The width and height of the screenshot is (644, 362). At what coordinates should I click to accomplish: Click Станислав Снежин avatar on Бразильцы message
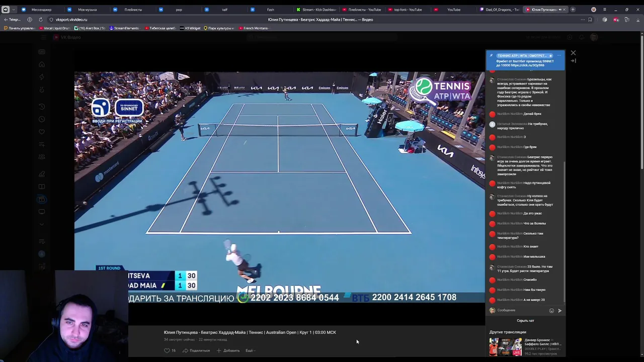coord(492,80)
